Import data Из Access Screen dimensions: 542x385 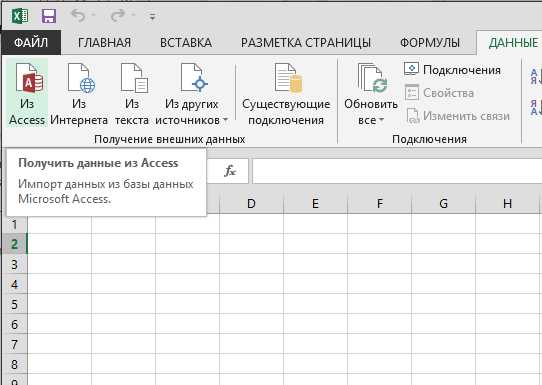point(27,93)
